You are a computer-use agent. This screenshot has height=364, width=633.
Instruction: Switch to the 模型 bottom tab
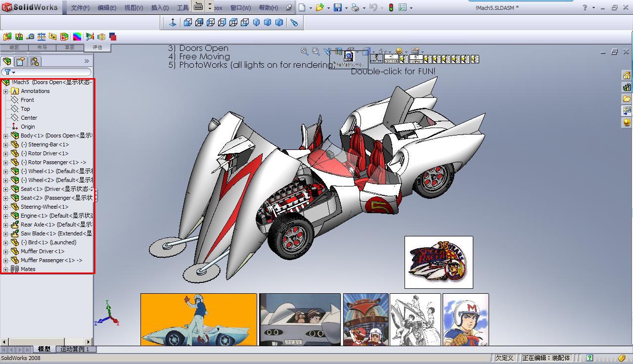[44, 349]
